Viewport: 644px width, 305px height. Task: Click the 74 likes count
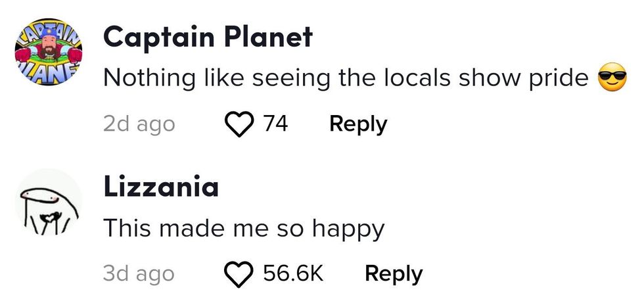click(275, 124)
